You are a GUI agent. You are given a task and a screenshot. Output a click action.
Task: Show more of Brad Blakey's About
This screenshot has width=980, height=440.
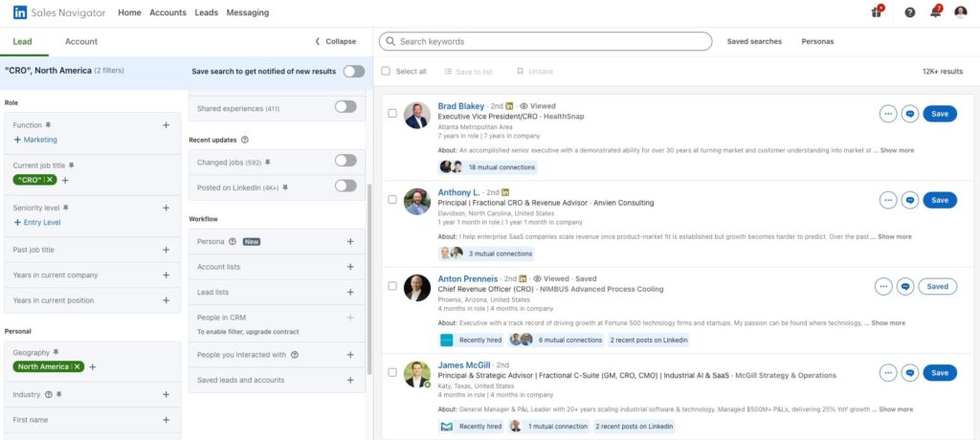[897, 150]
